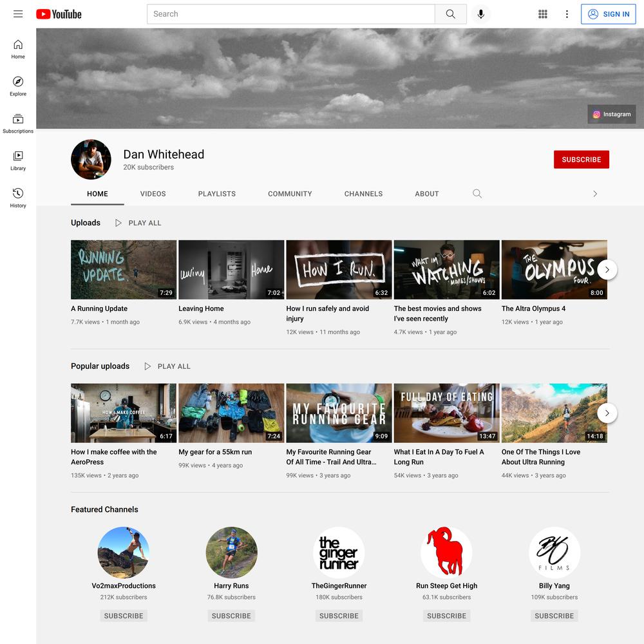This screenshot has width=644, height=644.
Task: Start voice search with microphone icon
Action: point(480,14)
